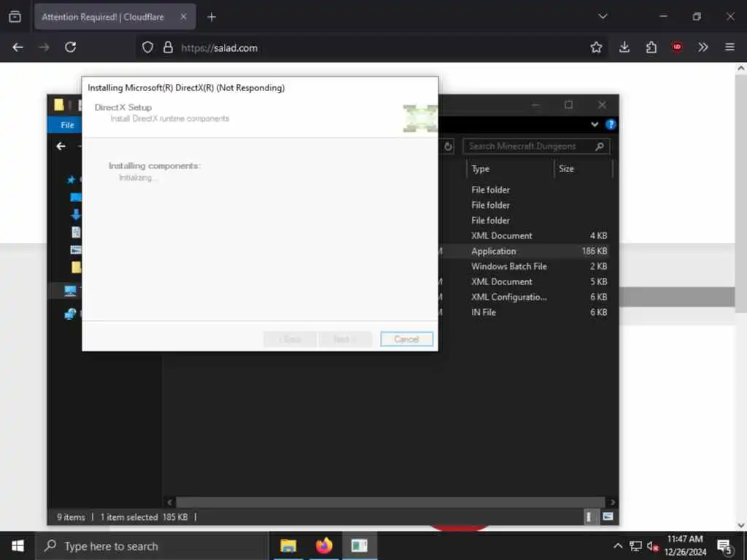The image size is (747, 560).
Task: Open the browser Extensions icon
Action: tap(651, 47)
